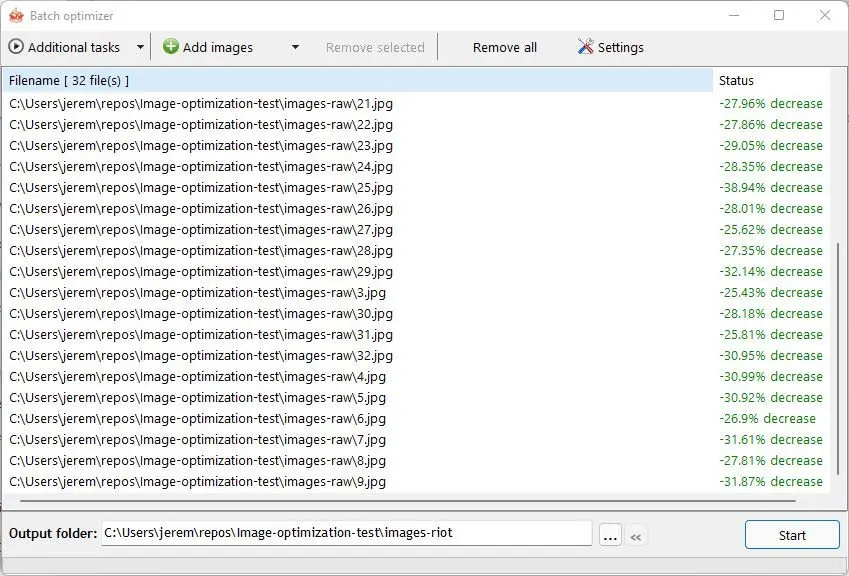The width and height of the screenshot is (849, 576).
Task: Click the Filename column header
Action: (357, 80)
